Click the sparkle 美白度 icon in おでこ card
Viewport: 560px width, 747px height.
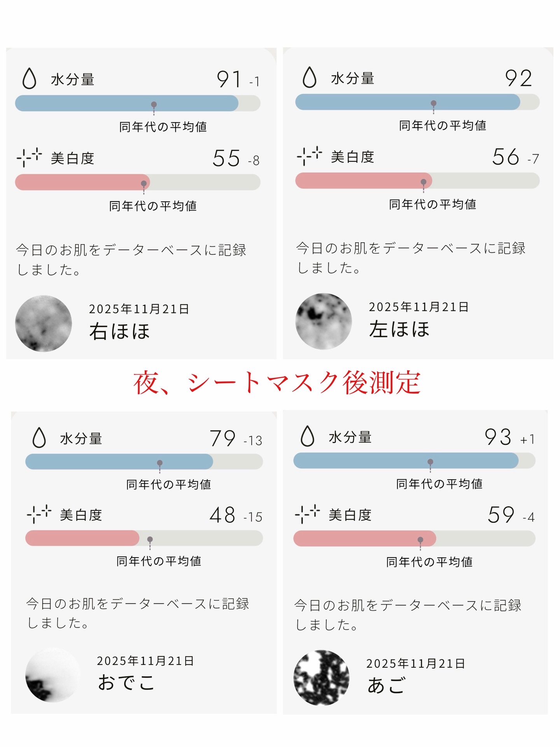39,514
